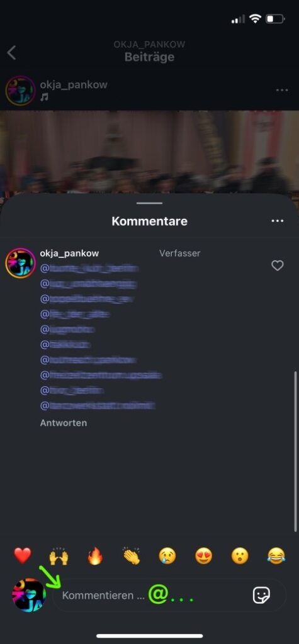Open comments options three-dot menu
This screenshot has height=644, width=299.
click(x=278, y=221)
